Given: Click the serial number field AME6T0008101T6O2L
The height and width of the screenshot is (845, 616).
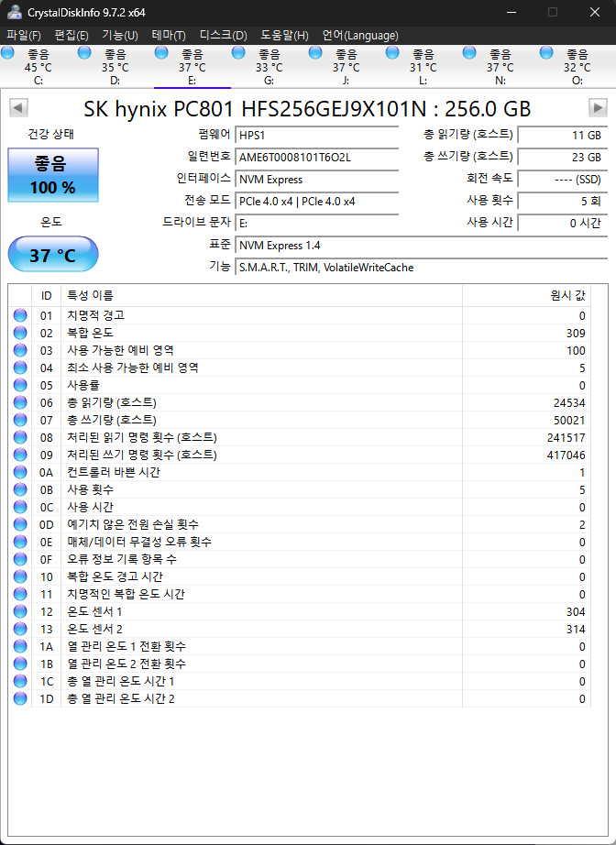Looking at the screenshot, I should (317, 158).
